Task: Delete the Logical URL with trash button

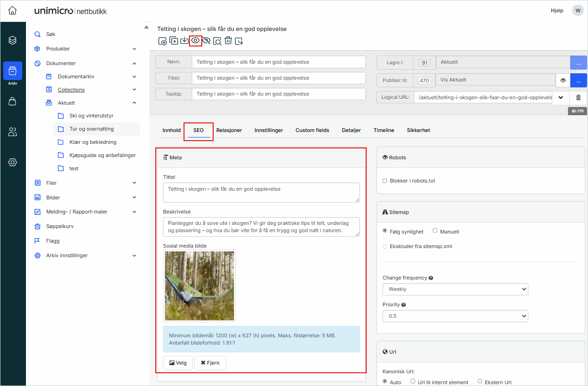Action: [x=578, y=97]
